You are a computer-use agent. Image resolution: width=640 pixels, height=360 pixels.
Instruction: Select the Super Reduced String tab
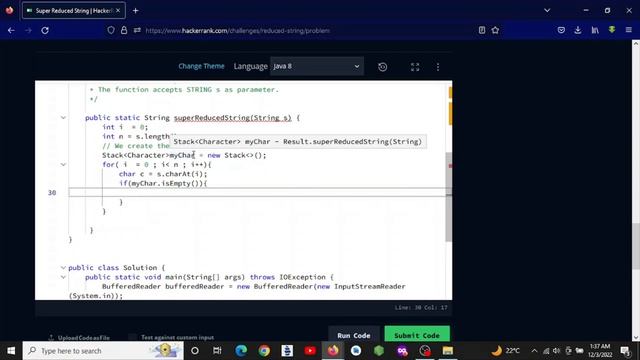coord(73,11)
